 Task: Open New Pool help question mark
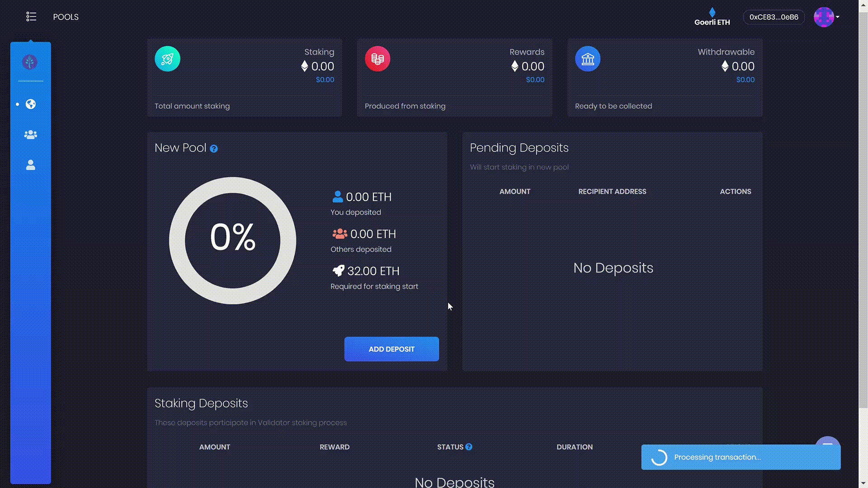[214, 149]
